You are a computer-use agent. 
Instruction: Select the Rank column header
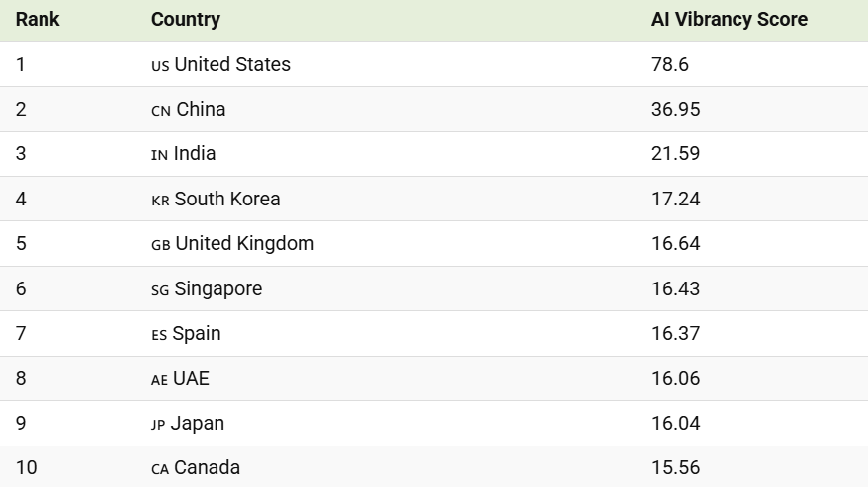(38, 19)
